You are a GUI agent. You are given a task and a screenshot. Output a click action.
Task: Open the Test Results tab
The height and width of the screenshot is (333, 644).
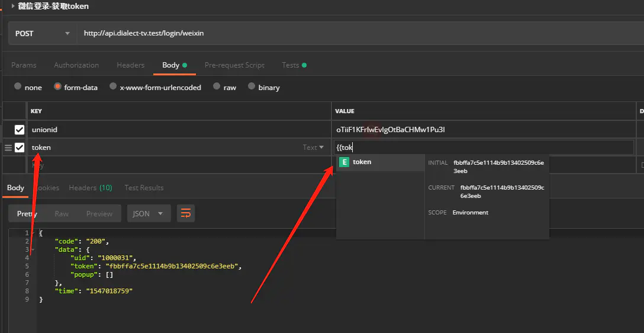[144, 187]
